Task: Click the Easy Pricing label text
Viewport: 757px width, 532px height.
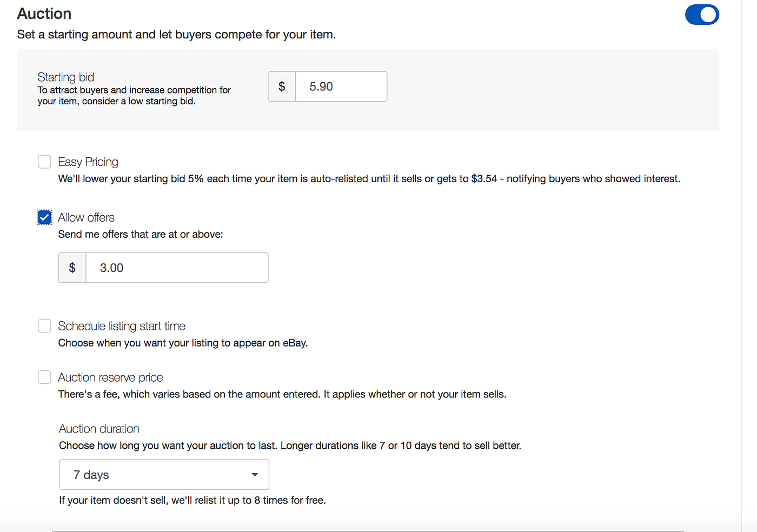Action: point(88,161)
